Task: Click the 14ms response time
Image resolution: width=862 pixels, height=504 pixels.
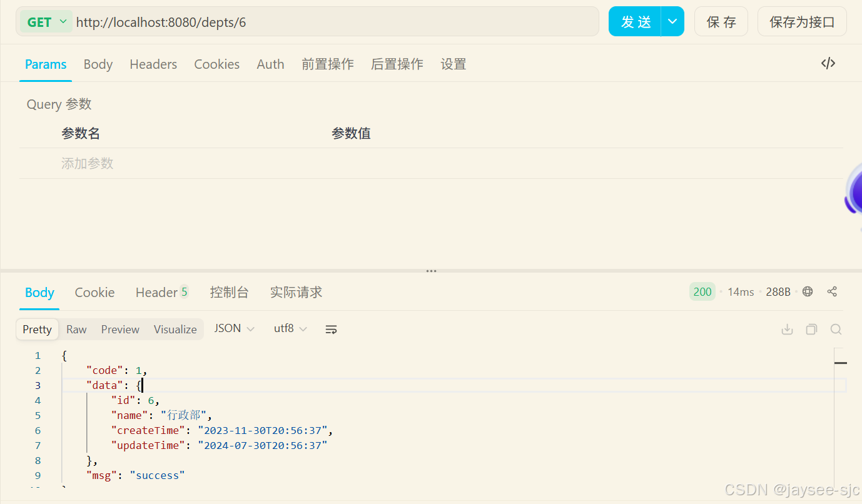Action: coord(741,292)
